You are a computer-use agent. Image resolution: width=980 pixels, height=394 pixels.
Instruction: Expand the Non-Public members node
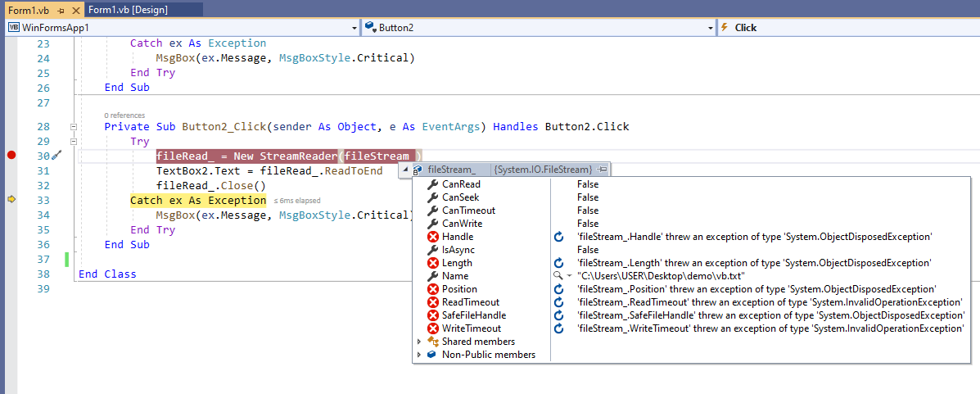click(x=418, y=356)
